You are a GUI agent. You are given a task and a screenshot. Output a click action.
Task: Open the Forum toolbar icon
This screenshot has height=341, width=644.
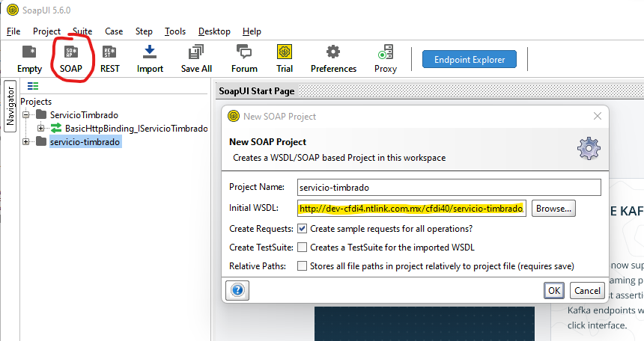(244, 60)
